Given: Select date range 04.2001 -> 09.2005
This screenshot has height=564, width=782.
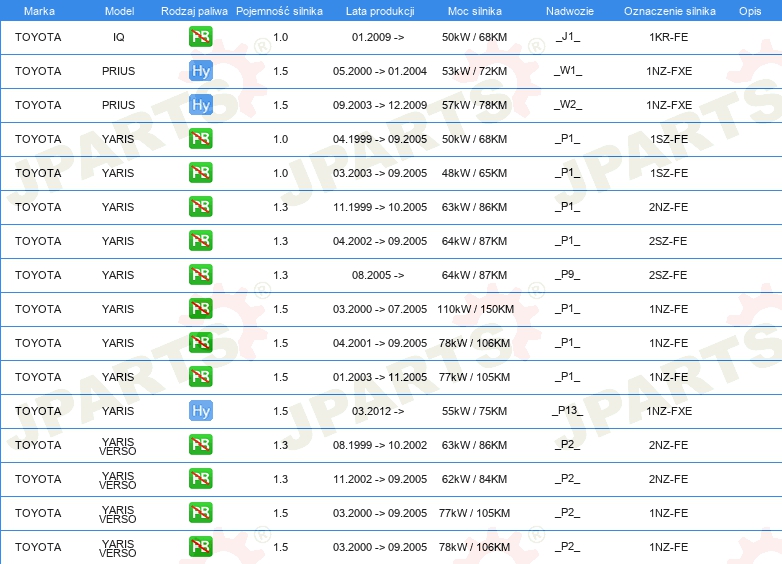Looking at the screenshot, I should 380,343.
